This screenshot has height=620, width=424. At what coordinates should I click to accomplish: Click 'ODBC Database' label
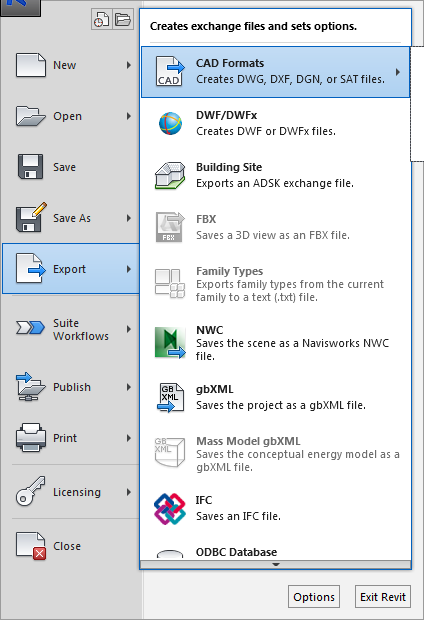click(237, 552)
